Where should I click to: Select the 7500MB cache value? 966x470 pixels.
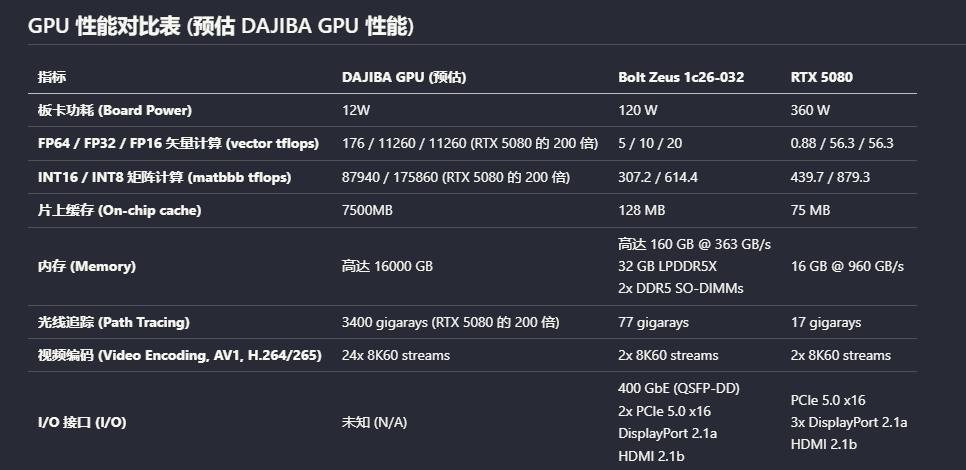coord(367,211)
